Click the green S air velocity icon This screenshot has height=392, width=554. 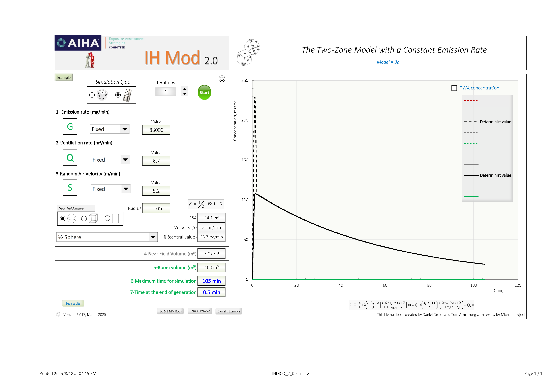(x=70, y=187)
